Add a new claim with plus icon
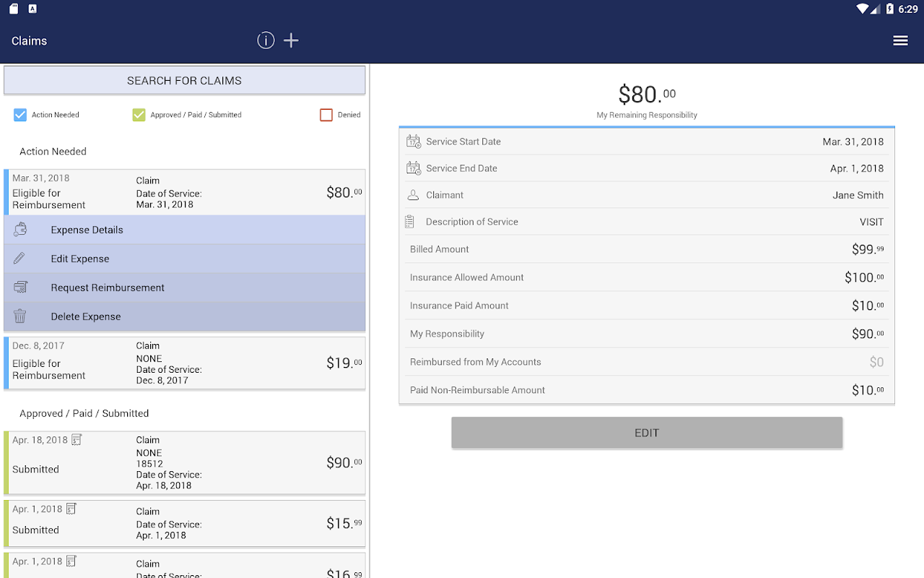This screenshot has width=924, height=578. (x=291, y=40)
